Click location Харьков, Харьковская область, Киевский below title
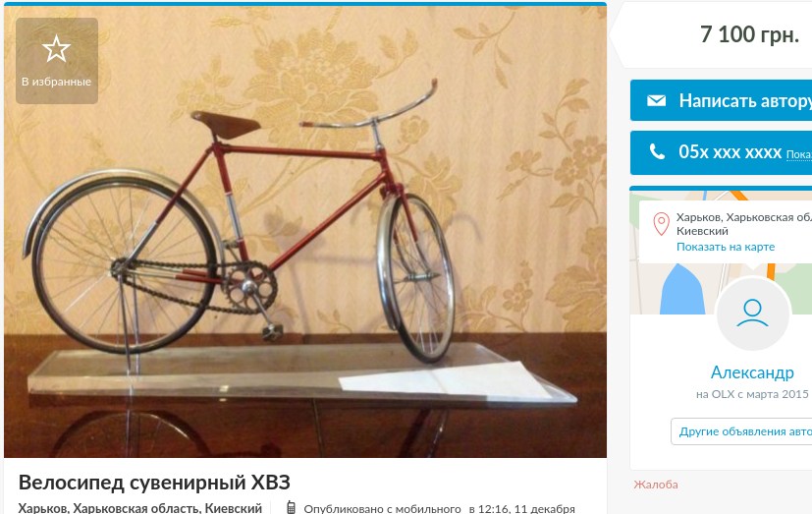812x514 pixels. 139,508
